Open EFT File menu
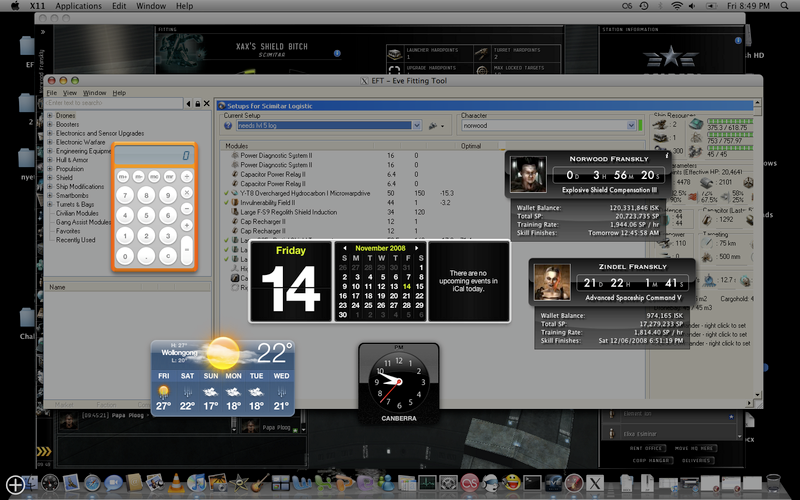Screen dimensions: 800x500 (52, 93)
